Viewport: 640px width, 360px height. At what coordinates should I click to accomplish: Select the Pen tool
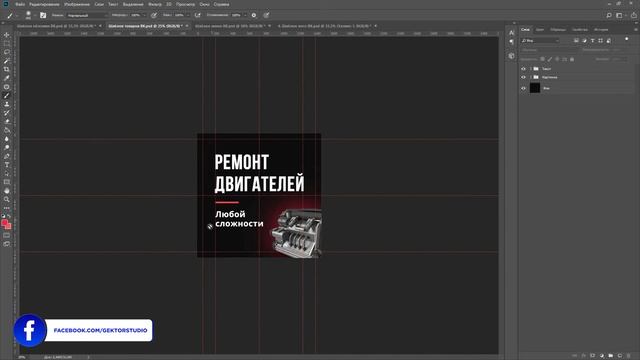coord(7,156)
